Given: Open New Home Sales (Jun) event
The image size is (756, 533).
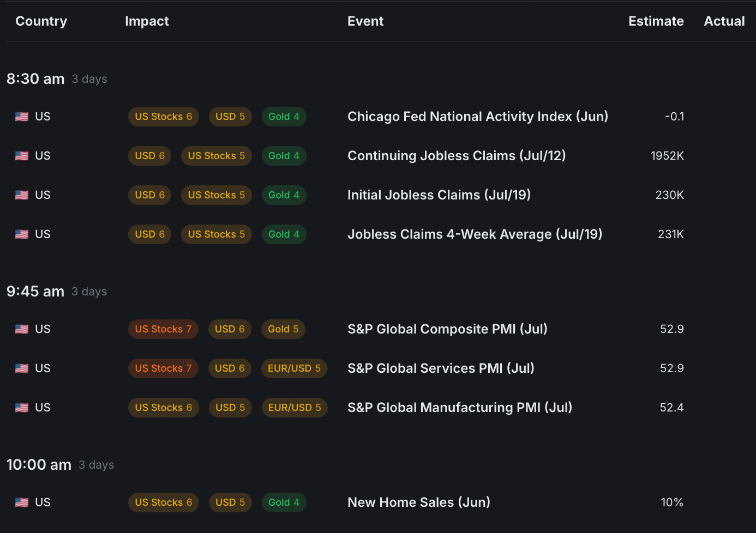Looking at the screenshot, I should click(x=418, y=502).
